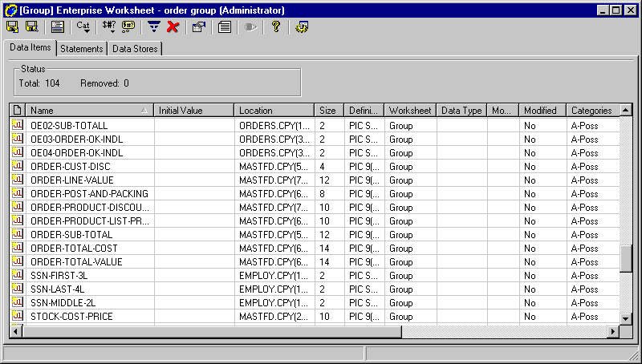Open the $#? symbols dropdown

pos(109,27)
